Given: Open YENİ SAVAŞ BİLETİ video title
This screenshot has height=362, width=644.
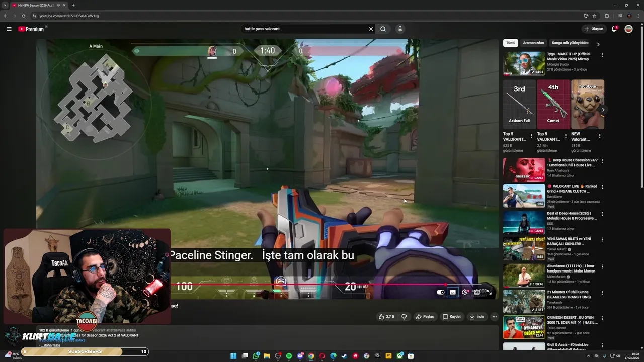Looking at the screenshot, I should (569, 241).
